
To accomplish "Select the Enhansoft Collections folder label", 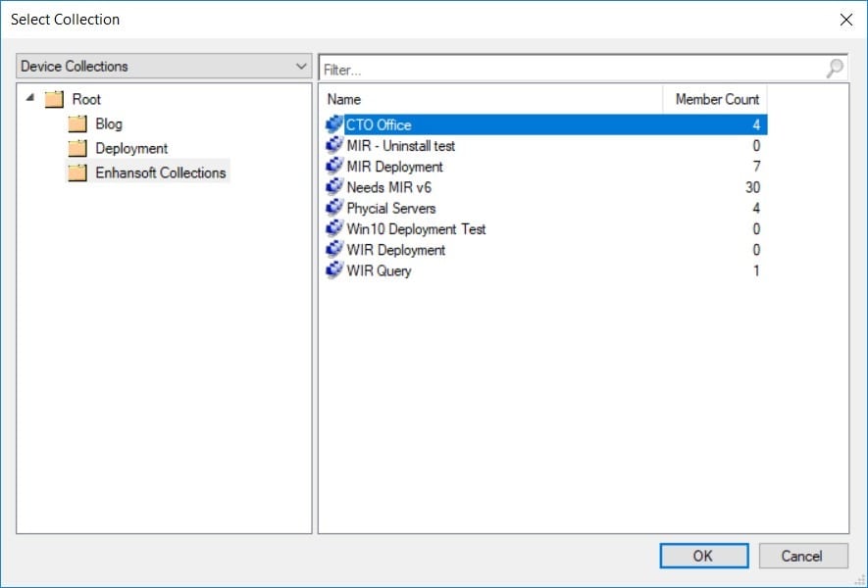I will tap(161, 172).
